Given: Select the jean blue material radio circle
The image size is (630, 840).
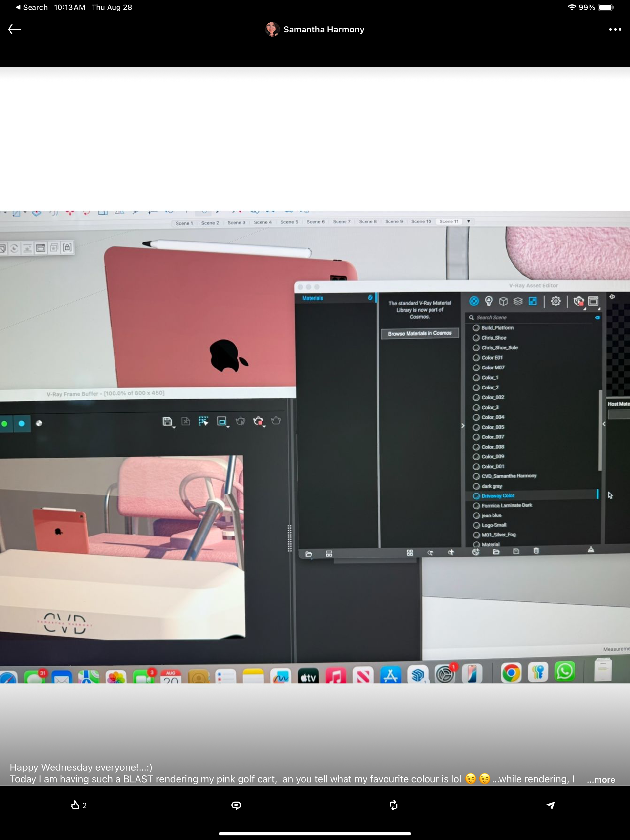Looking at the screenshot, I should 476,515.
